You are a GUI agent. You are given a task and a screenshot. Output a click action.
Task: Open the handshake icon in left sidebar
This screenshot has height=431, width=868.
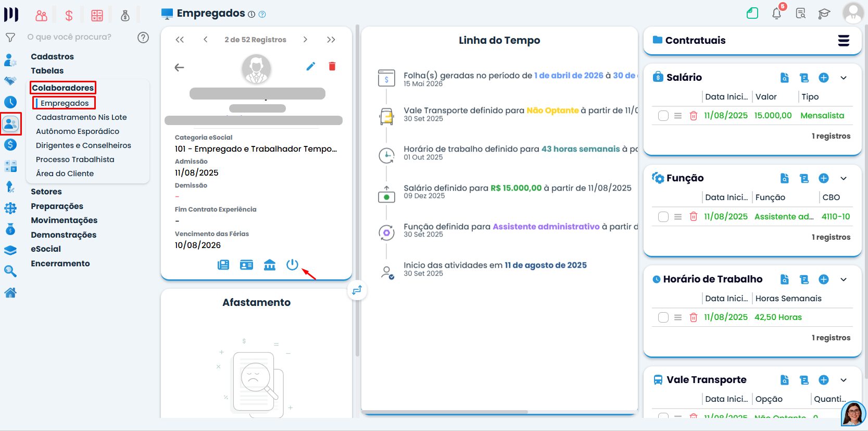click(10, 81)
